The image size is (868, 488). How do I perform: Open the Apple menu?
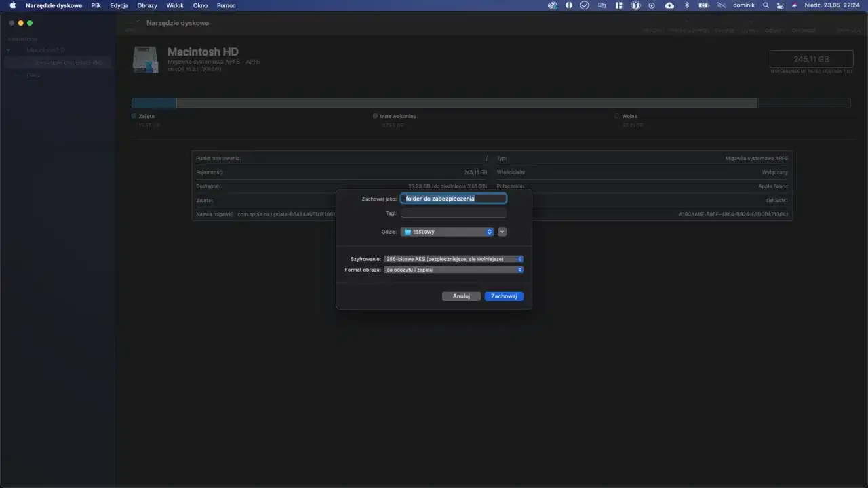pos(12,5)
